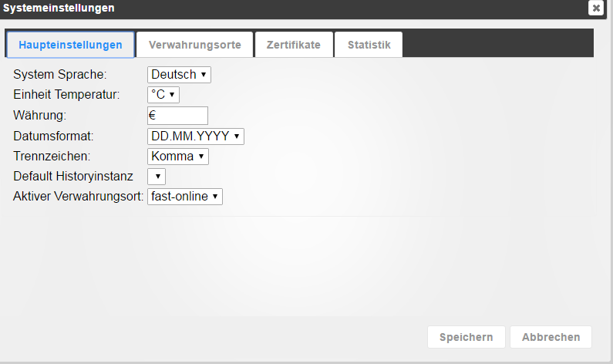The width and height of the screenshot is (613, 364).
Task: Open the DD.MM.YYYY date format dropdown
Action: pyautogui.click(x=196, y=136)
